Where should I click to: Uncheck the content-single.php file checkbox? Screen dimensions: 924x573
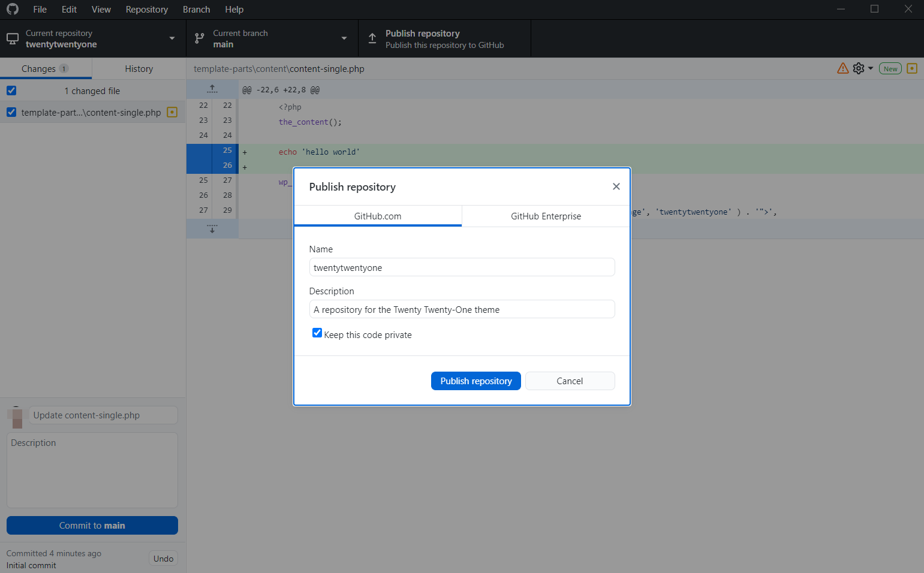pos(11,112)
